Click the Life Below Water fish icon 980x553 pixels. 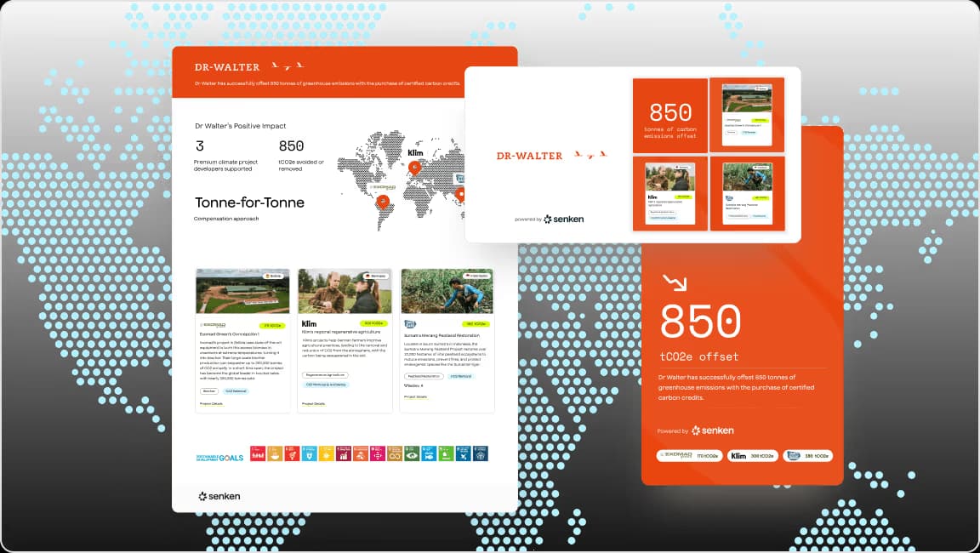pyautogui.click(x=429, y=453)
